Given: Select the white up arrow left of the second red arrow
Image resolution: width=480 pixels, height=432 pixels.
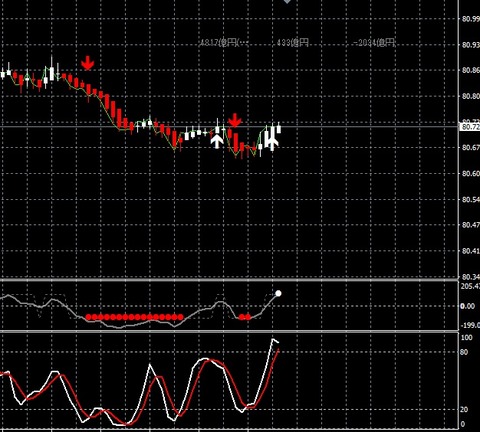Looking at the screenshot, I should coord(217,141).
